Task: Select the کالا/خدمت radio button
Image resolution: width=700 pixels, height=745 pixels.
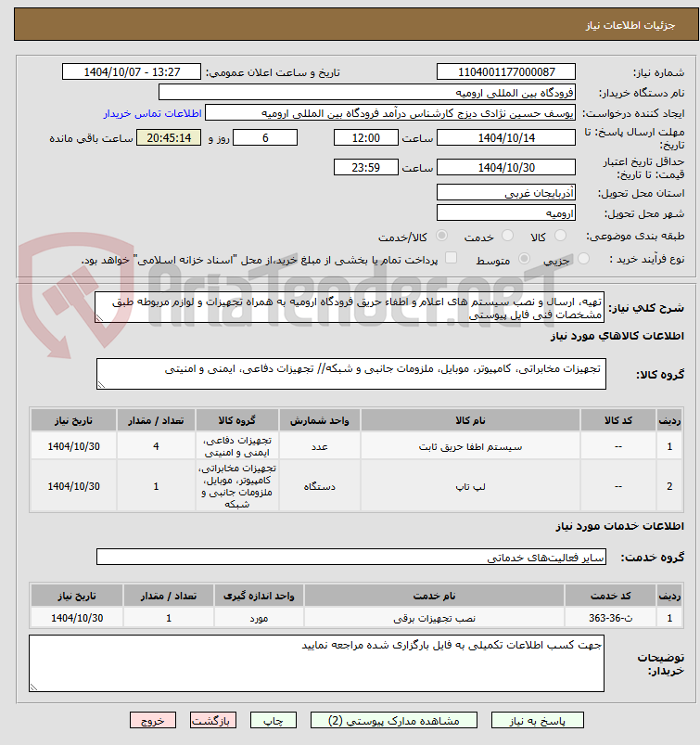Action: 441,235
